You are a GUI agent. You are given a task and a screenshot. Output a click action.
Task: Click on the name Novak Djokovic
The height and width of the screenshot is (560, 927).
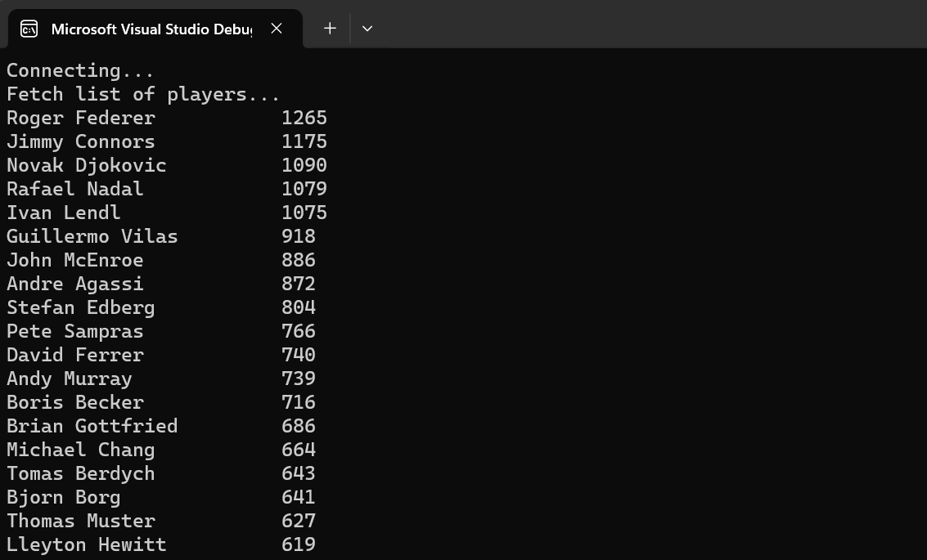tap(86, 165)
